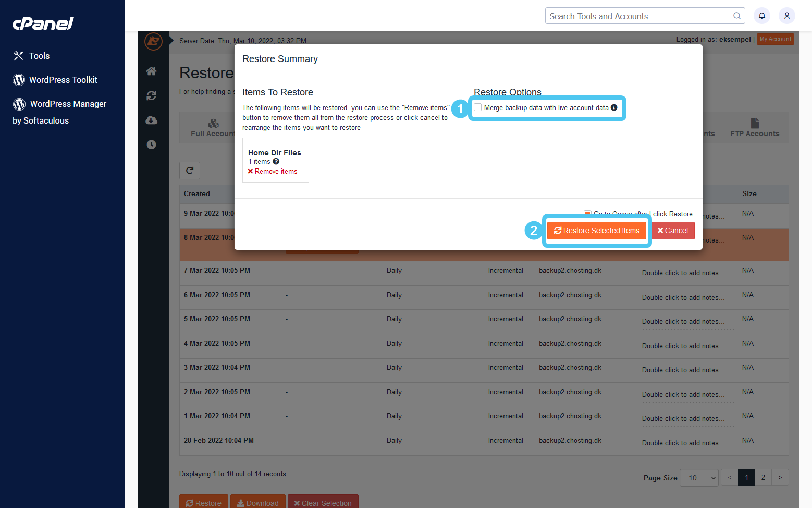Open the restore sync icon in left panel
Image resolution: width=812 pixels, height=508 pixels.
pyautogui.click(x=152, y=96)
